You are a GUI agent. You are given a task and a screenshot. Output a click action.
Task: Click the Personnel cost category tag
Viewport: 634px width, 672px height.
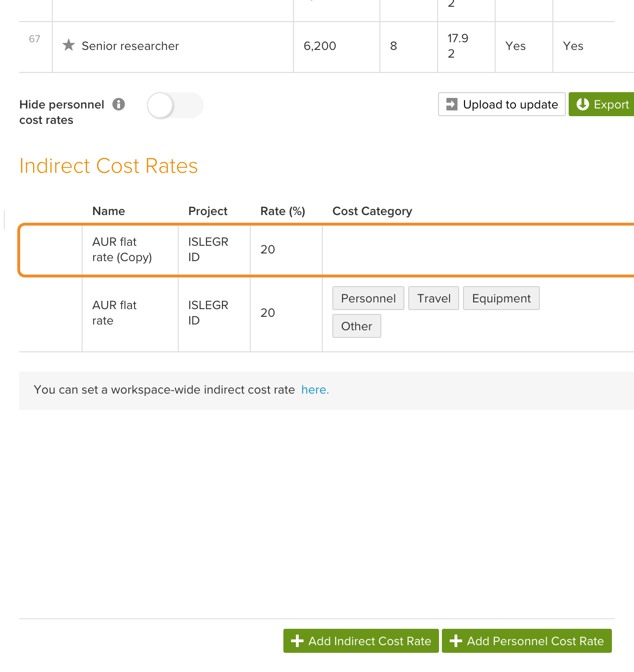(x=368, y=298)
